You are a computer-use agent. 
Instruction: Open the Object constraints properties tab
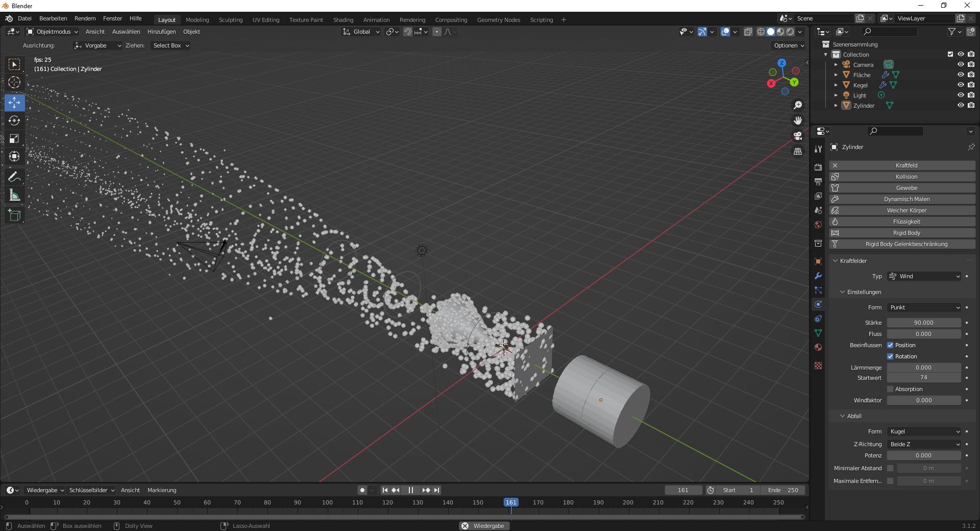coord(818,319)
